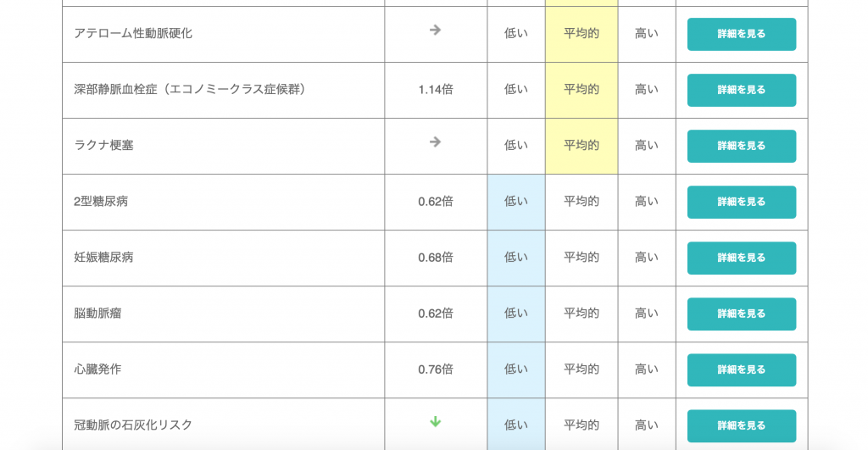Click the green down arrow for 冠動脈の石灰化リスク
Image resolution: width=868 pixels, height=450 pixels.
coord(435,422)
